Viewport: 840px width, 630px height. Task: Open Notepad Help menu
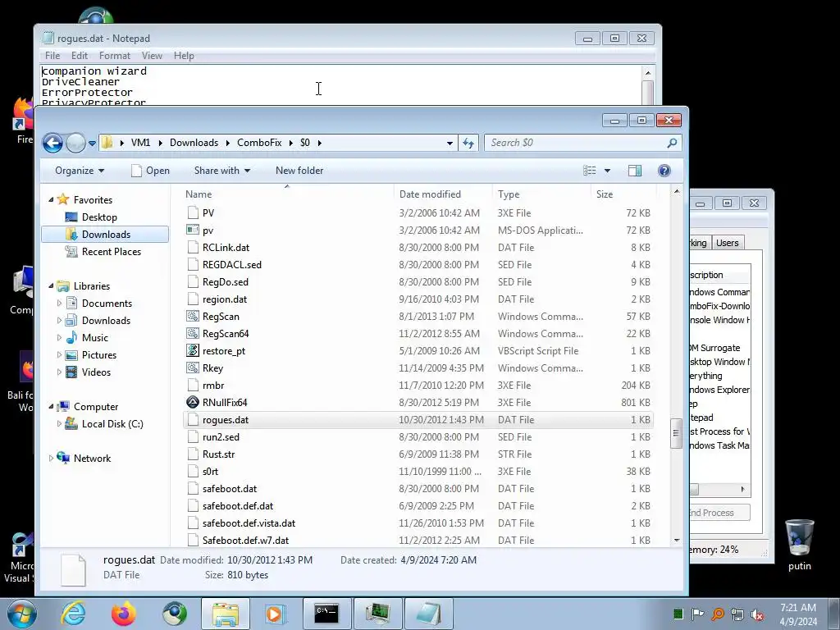[x=184, y=56]
